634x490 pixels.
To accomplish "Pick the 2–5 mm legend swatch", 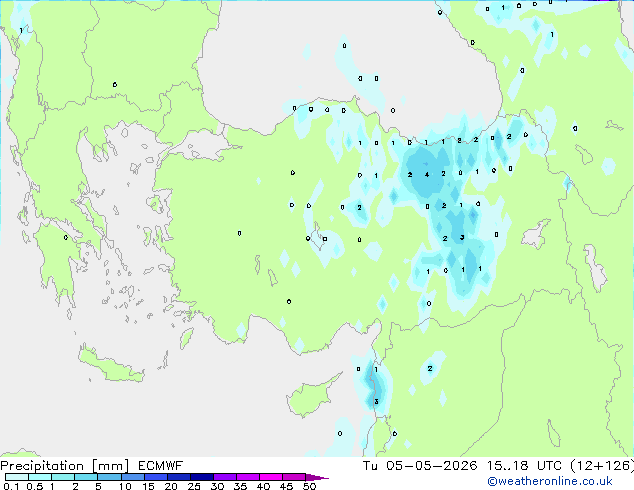I will 86,477.
